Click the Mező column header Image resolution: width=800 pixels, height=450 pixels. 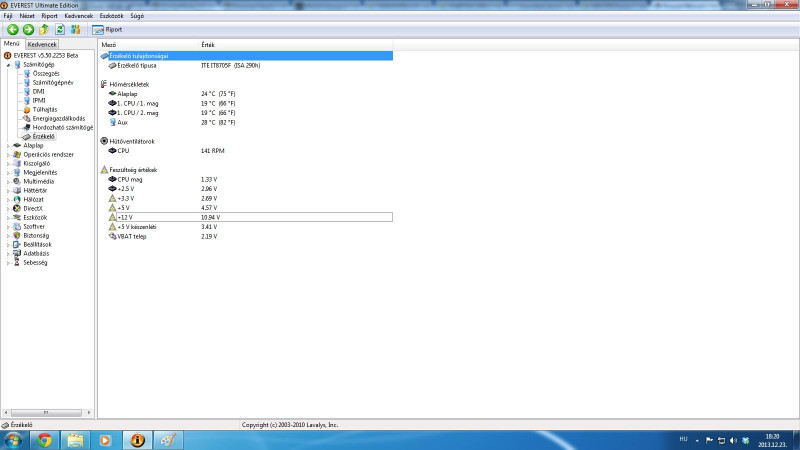coord(148,45)
